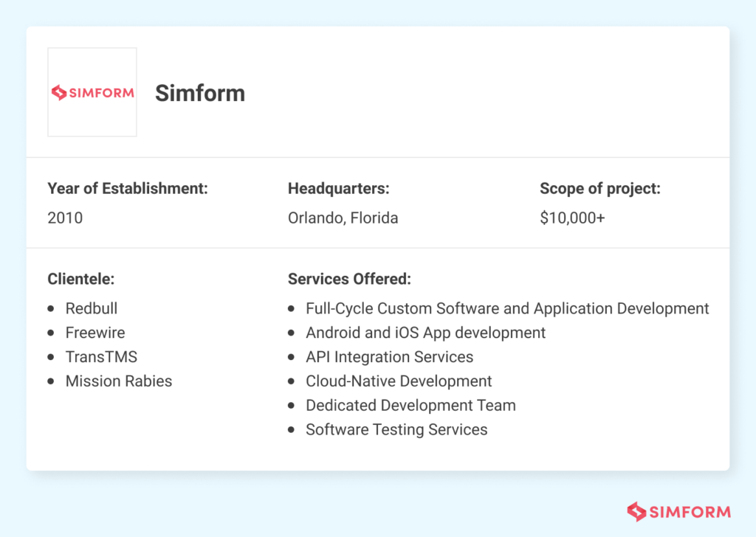
Task: Open the Clientele section header
Action: 80,279
